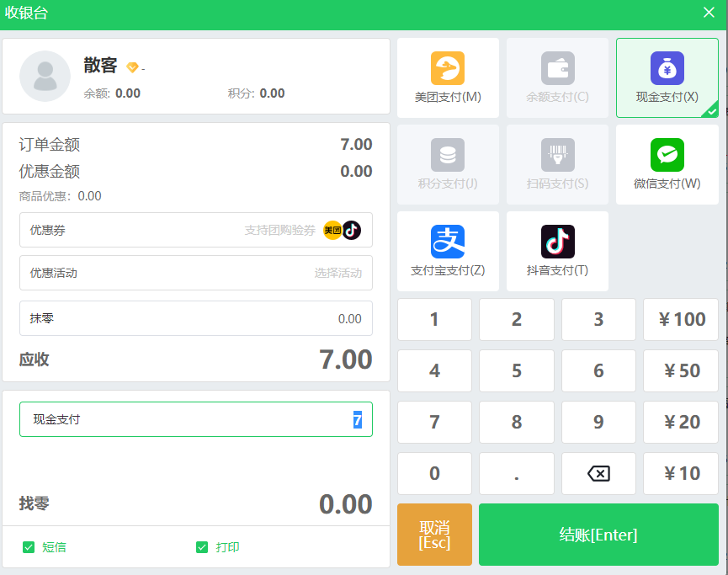Click the backspace key on keypad
The image size is (728, 575).
coord(598,473)
